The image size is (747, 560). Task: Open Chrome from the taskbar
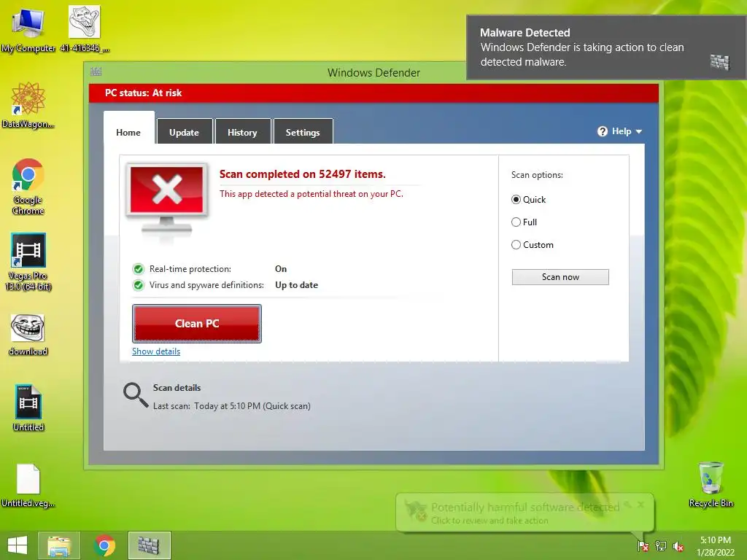104,545
